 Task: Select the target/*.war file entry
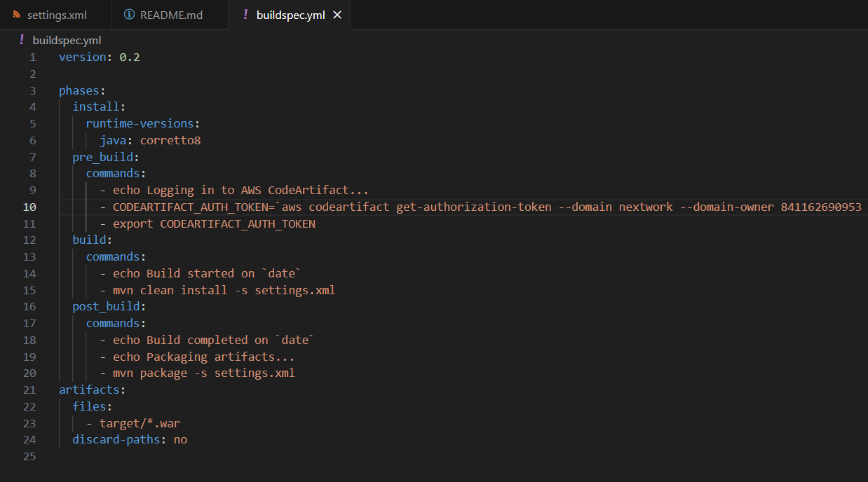(140, 422)
